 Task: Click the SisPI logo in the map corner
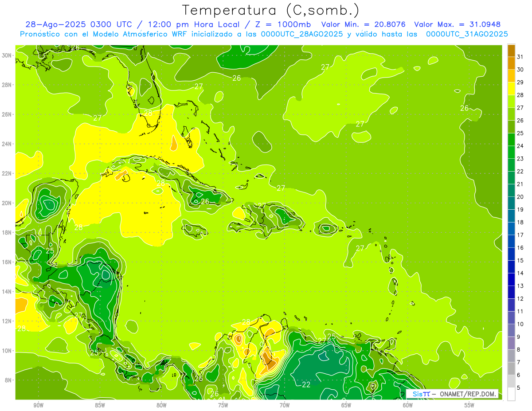(421, 394)
